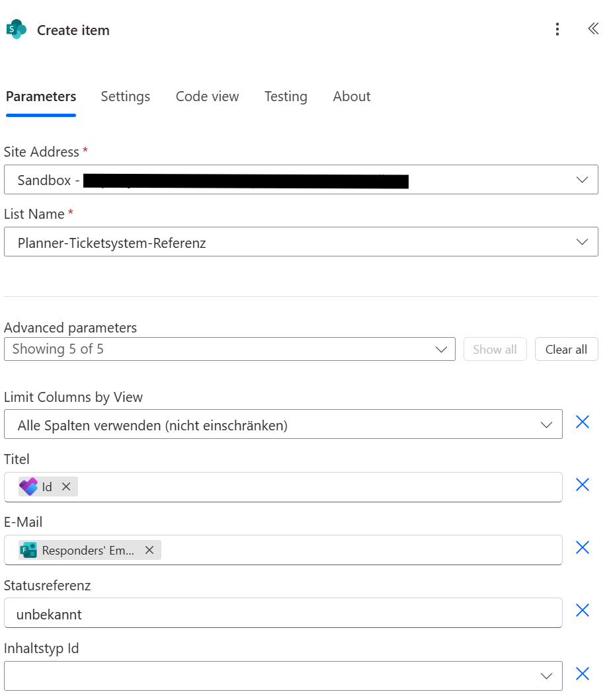The image size is (609, 700).
Task: Click into the Statusreferenz text field
Action: pos(283,614)
